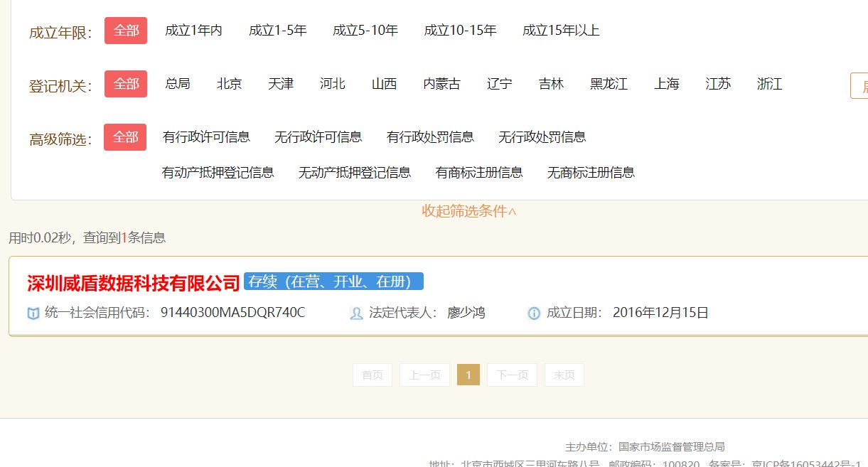Select 全部 under 高级筛选
The image size is (868, 467).
(x=126, y=136)
